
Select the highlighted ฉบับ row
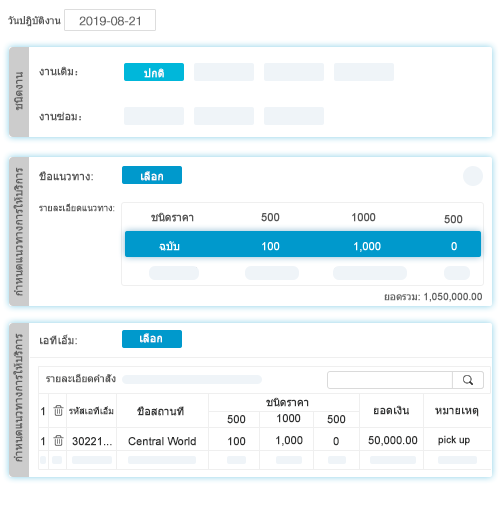[x=303, y=244]
